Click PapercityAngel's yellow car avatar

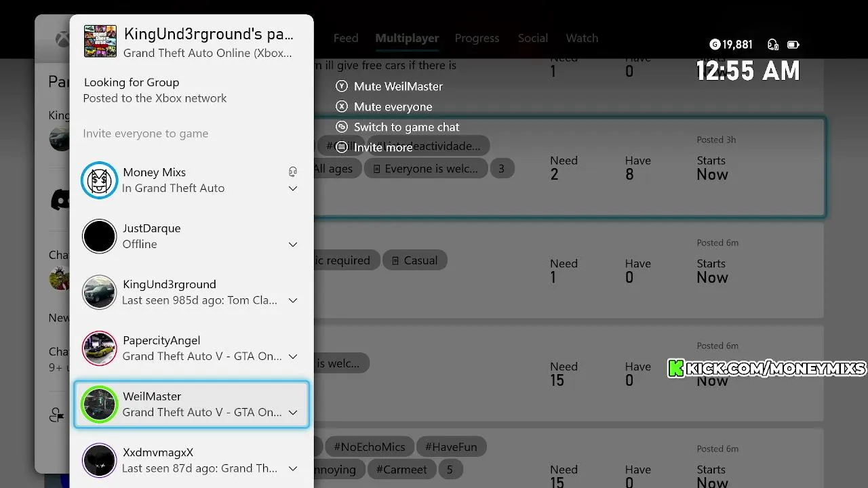pyautogui.click(x=100, y=348)
